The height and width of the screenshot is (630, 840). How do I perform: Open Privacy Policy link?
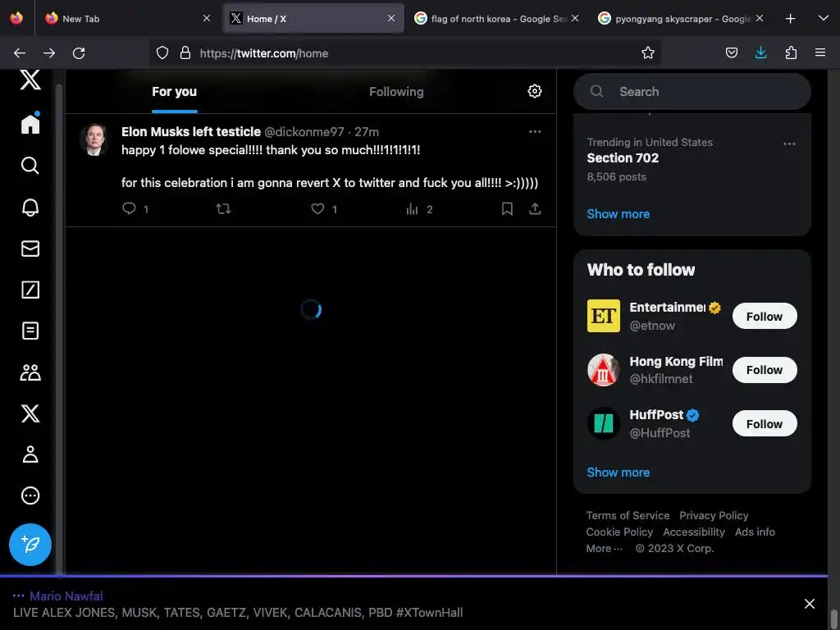(714, 515)
